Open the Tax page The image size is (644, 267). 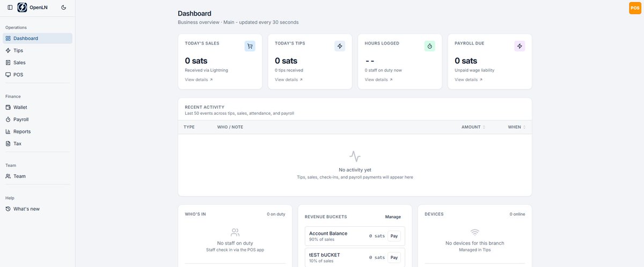click(38, 144)
